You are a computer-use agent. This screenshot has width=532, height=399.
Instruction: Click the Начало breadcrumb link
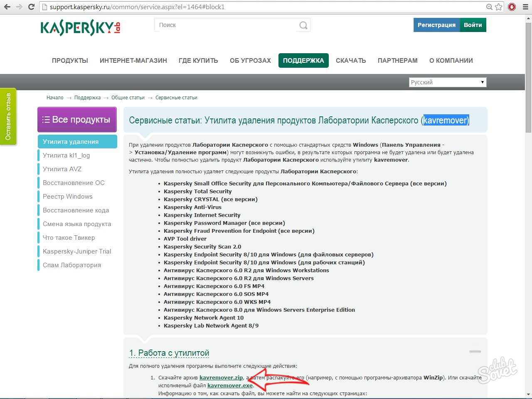[55, 98]
